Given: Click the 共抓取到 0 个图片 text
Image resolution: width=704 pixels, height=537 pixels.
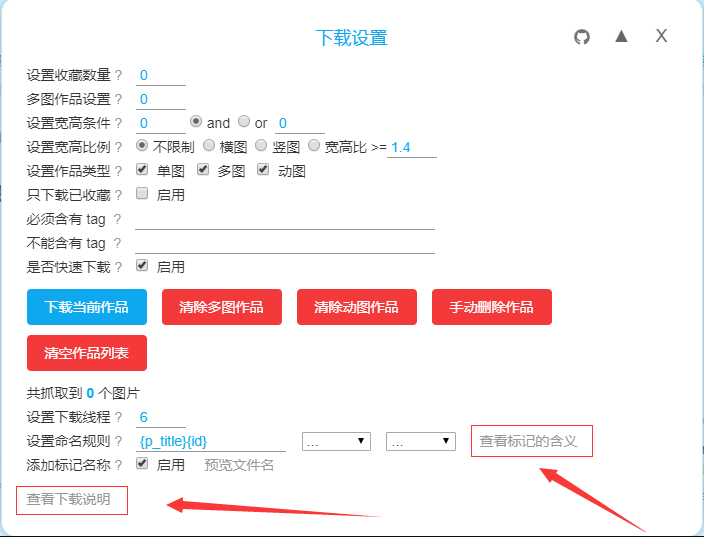Looking at the screenshot, I should click(x=83, y=394).
